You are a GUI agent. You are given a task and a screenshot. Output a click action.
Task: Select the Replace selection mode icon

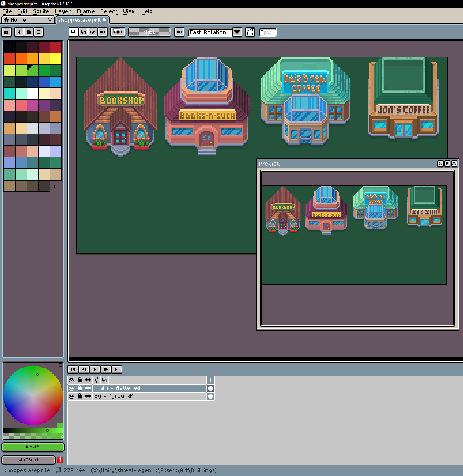pyautogui.click(x=74, y=32)
